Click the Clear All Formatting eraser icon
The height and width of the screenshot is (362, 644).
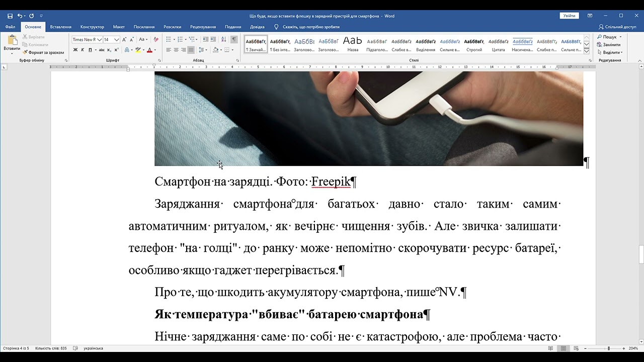156,40
